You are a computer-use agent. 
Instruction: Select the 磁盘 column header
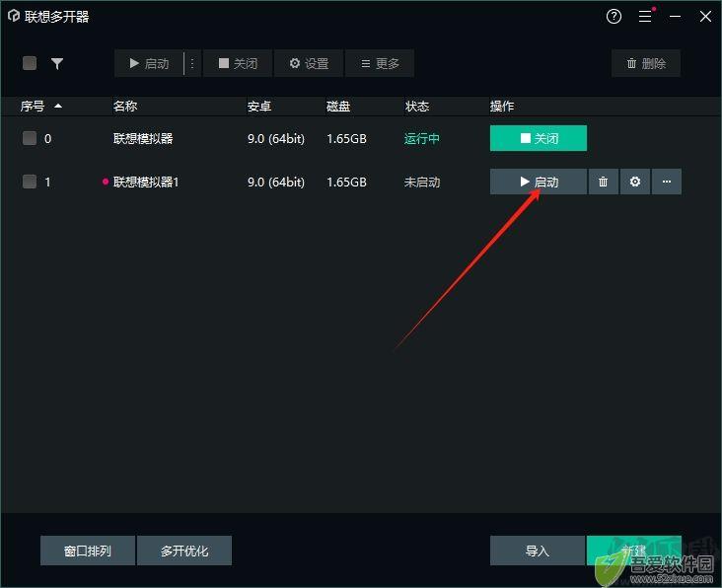(338, 107)
